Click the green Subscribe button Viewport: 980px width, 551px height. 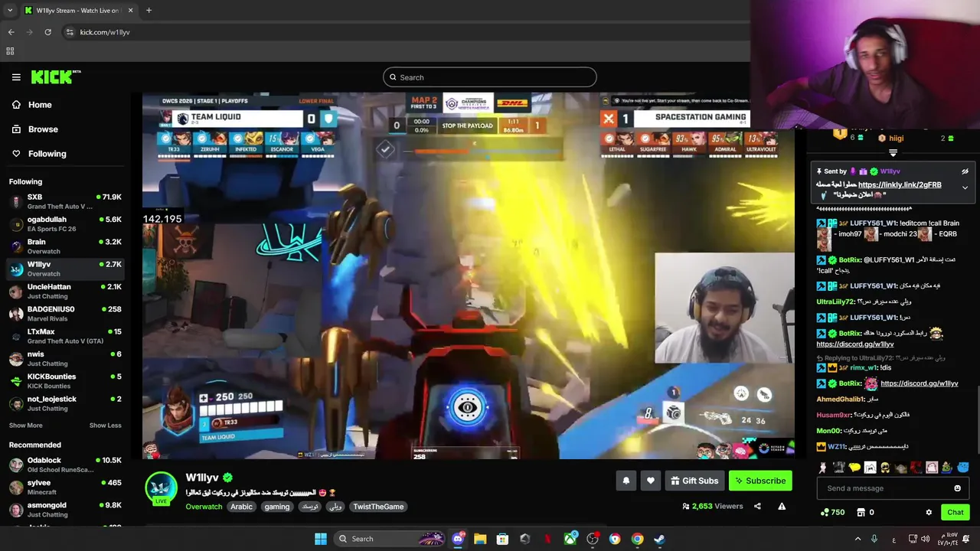[x=760, y=481]
